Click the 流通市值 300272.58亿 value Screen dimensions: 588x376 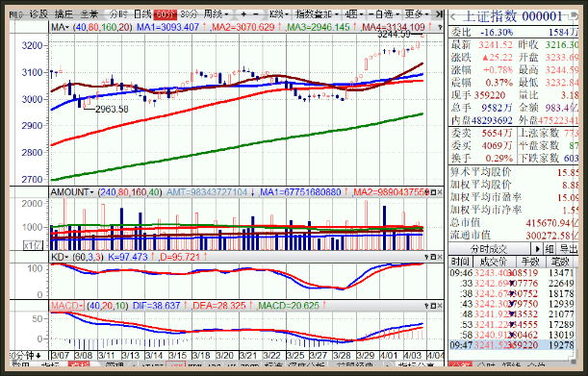tap(552, 236)
